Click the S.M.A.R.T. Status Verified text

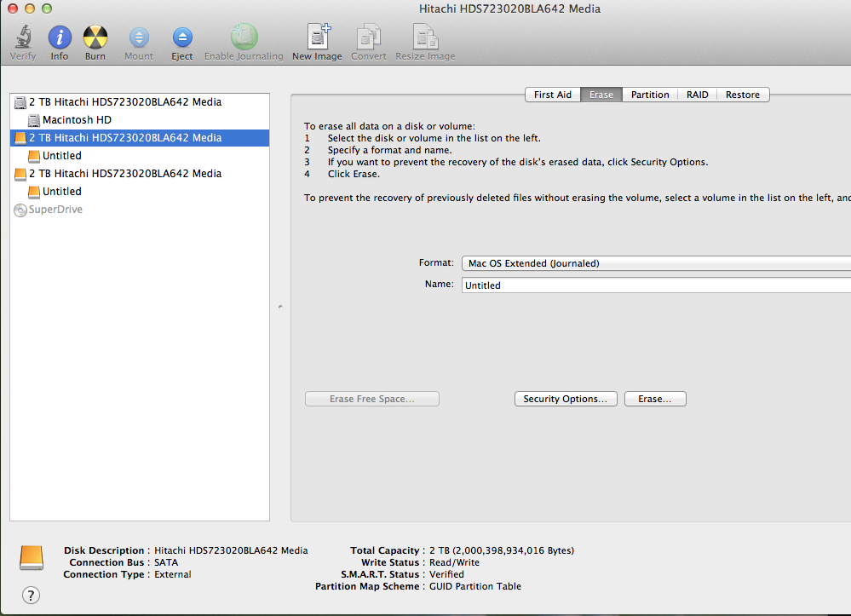click(x=446, y=574)
